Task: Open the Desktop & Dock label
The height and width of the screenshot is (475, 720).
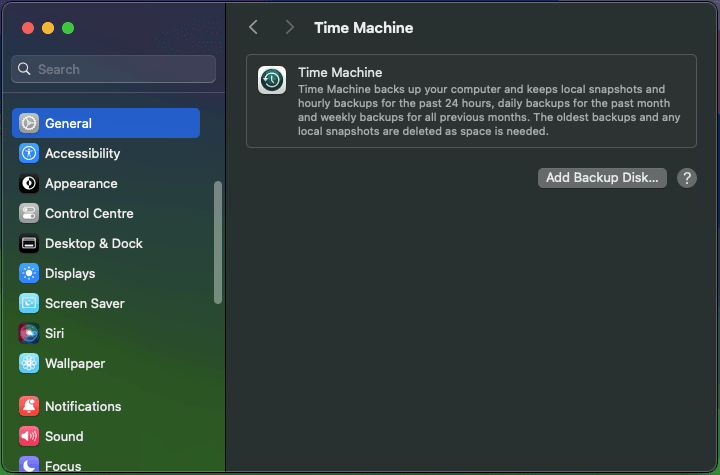Action: point(94,243)
